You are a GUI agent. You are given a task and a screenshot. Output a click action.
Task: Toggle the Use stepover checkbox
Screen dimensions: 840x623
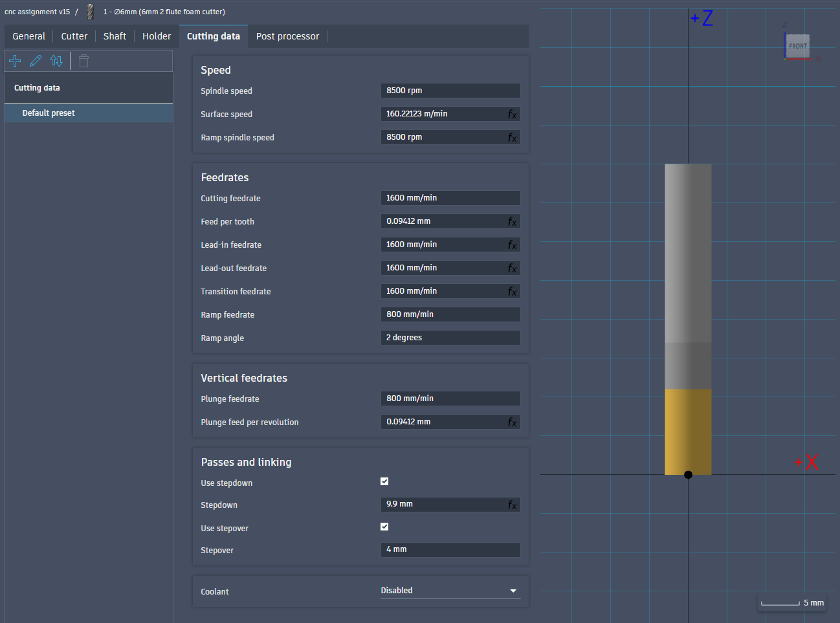tap(384, 527)
